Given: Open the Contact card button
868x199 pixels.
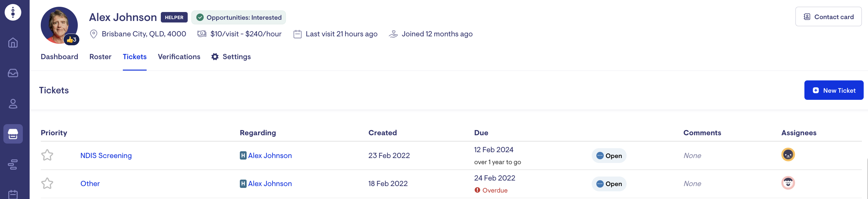Looking at the screenshot, I should click(828, 17).
